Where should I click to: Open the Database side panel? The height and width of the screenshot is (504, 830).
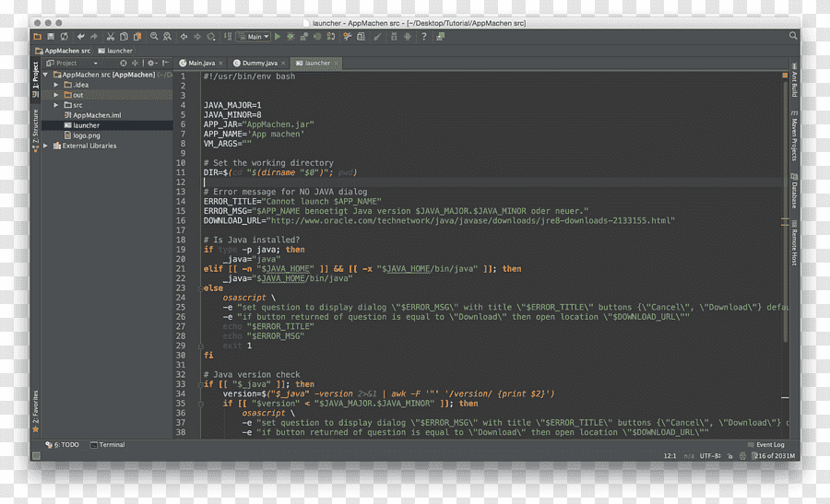(794, 191)
